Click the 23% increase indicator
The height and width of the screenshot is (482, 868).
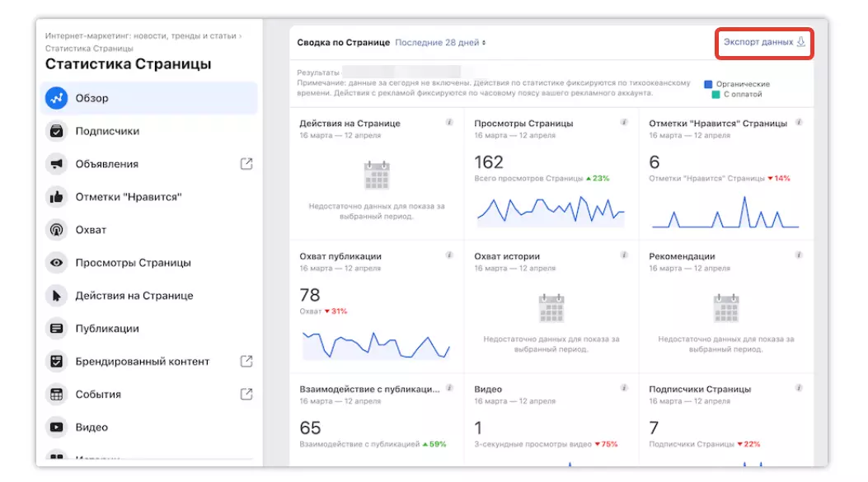click(598, 178)
